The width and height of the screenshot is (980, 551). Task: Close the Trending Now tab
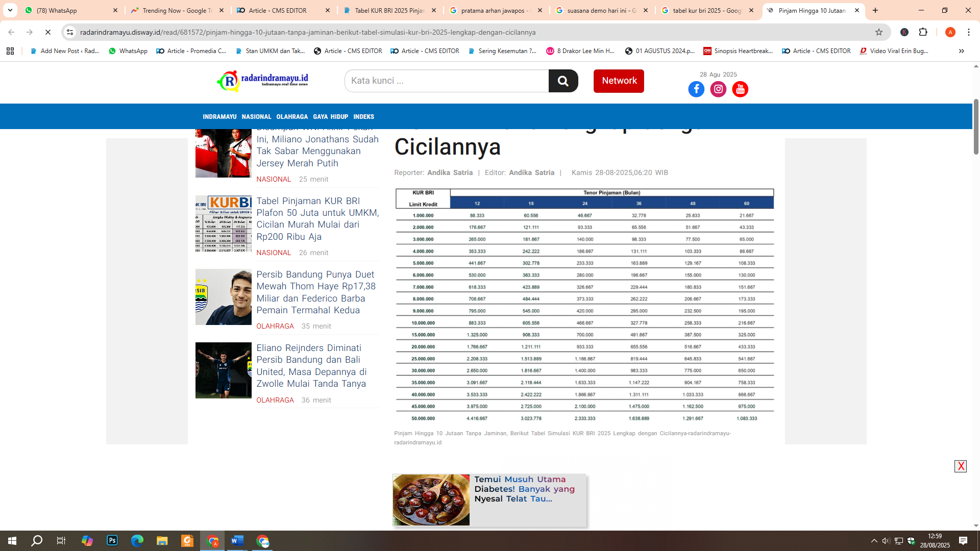pos(222,10)
